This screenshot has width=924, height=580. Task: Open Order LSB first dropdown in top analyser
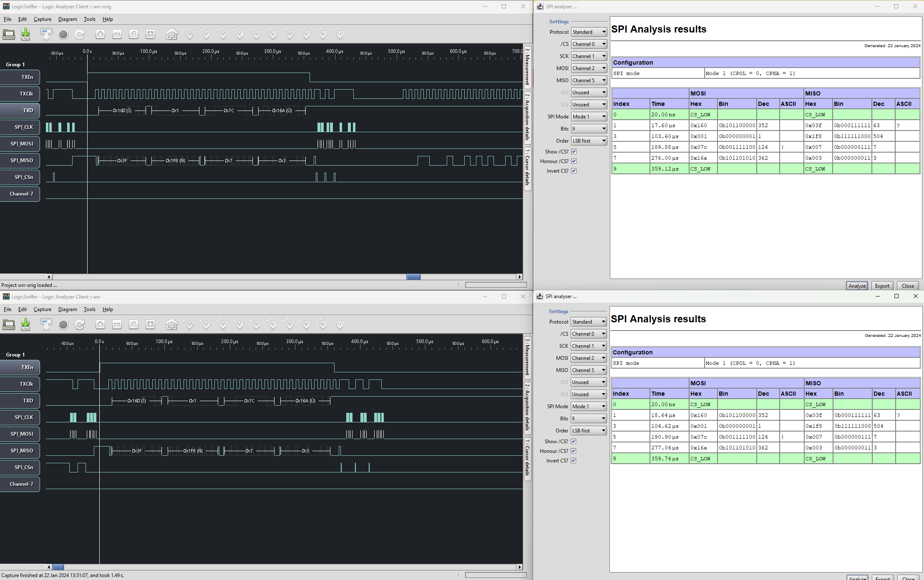click(x=589, y=141)
